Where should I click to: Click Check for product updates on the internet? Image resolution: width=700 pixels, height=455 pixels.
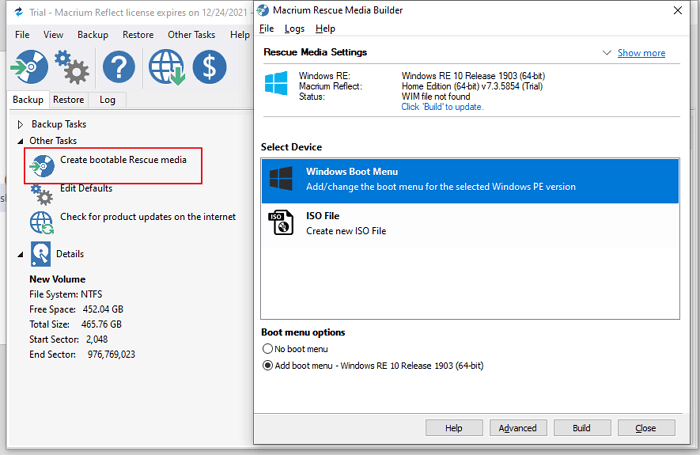(x=148, y=217)
